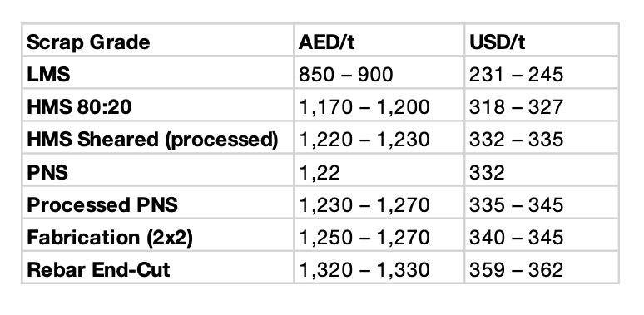Select the HMS 80:20 grade cell

coord(79,107)
